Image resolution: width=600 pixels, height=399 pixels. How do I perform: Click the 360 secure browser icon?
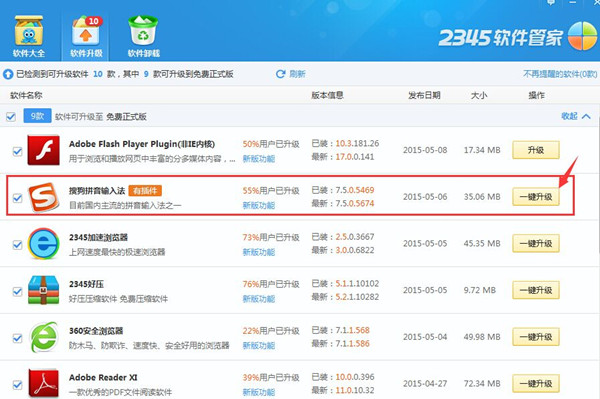(44, 337)
